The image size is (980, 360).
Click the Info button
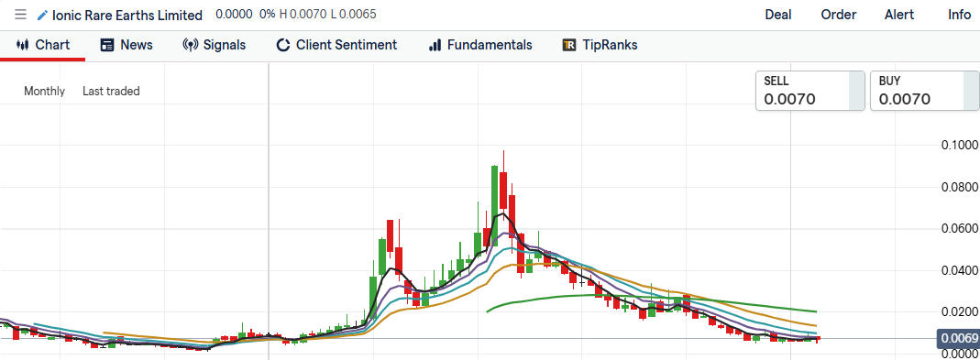tap(960, 15)
